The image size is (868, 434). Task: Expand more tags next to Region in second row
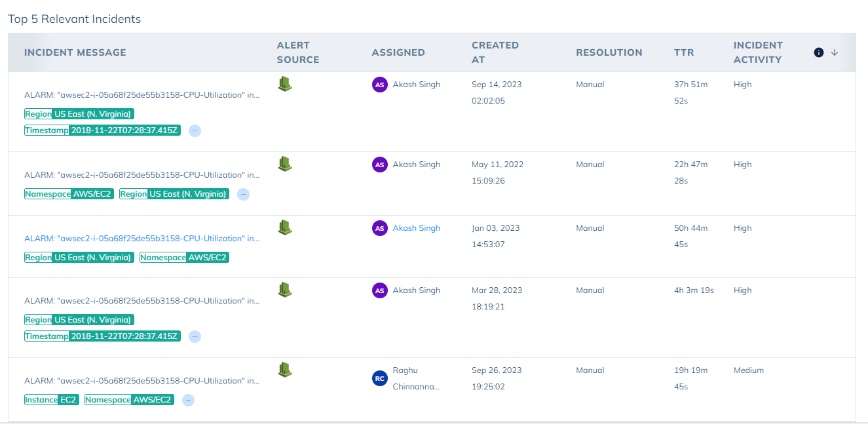pyautogui.click(x=243, y=194)
